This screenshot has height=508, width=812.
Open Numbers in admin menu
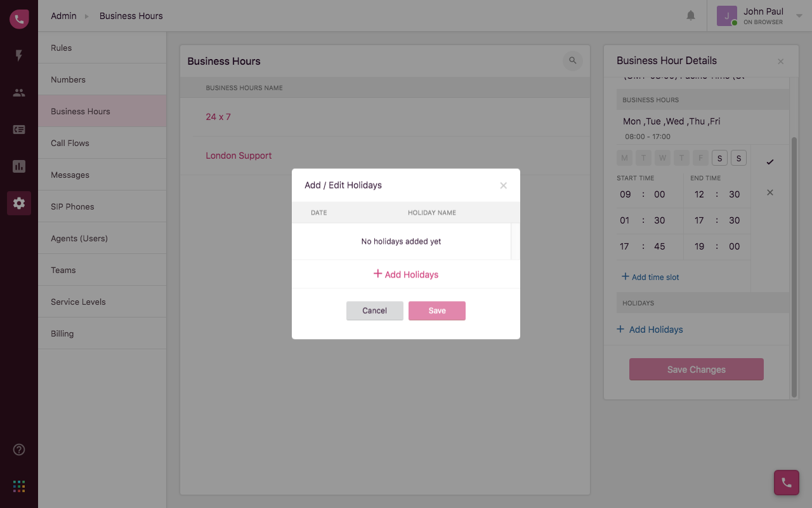(102, 79)
